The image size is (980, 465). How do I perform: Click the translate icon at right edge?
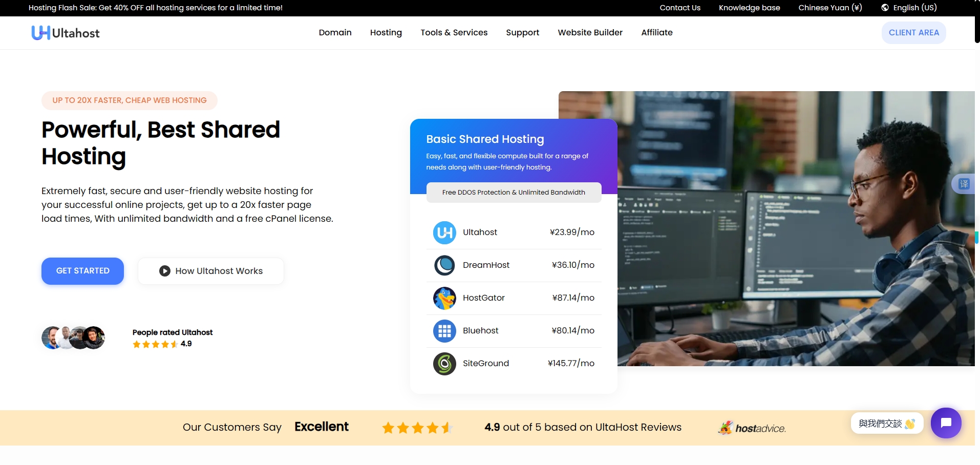[x=964, y=184]
